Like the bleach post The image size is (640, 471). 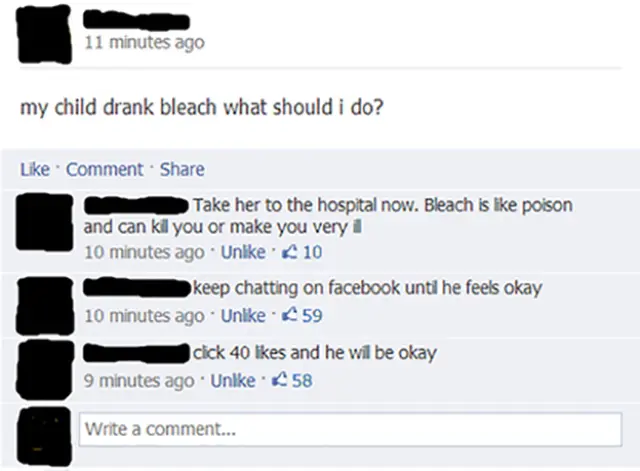[35, 169]
